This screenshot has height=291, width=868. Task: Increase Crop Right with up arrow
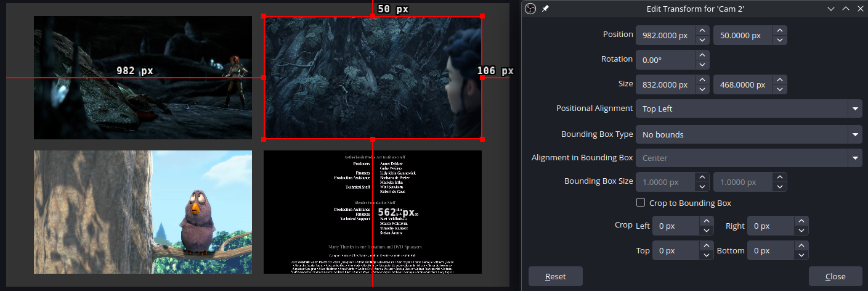[801, 221]
